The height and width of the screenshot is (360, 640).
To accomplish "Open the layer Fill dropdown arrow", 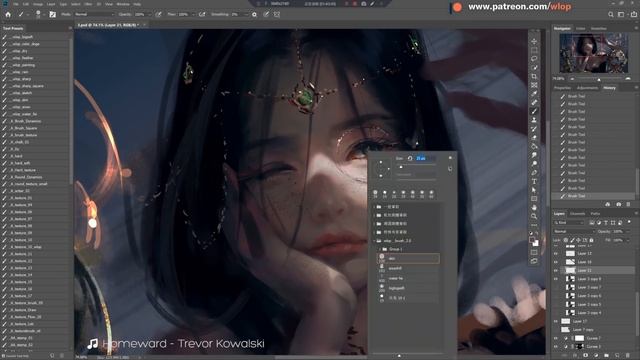I will click(x=629, y=240).
